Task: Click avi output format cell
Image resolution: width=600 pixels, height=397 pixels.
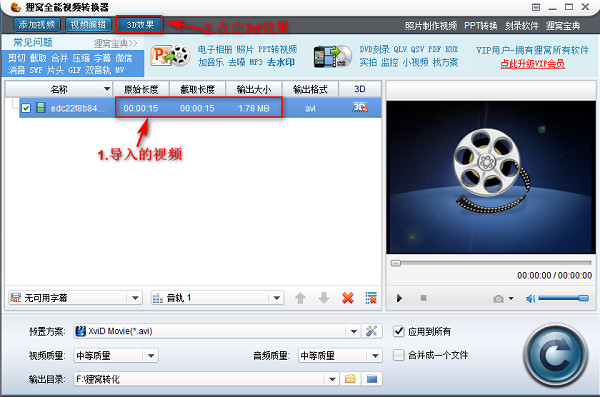Action: coord(310,108)
